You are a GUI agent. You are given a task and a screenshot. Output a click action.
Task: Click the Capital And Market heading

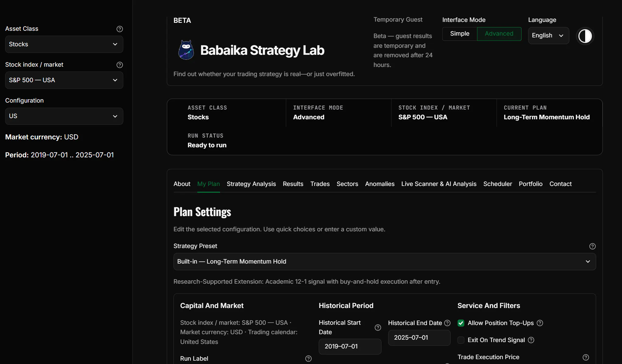[212, 306]
